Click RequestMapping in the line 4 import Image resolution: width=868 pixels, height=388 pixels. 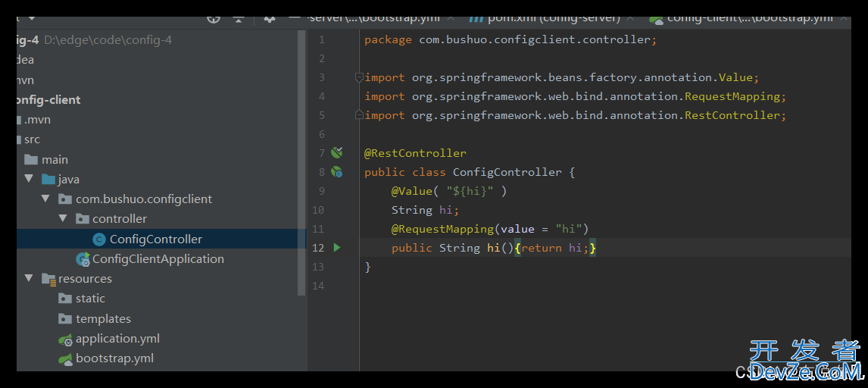click(732, 96)
